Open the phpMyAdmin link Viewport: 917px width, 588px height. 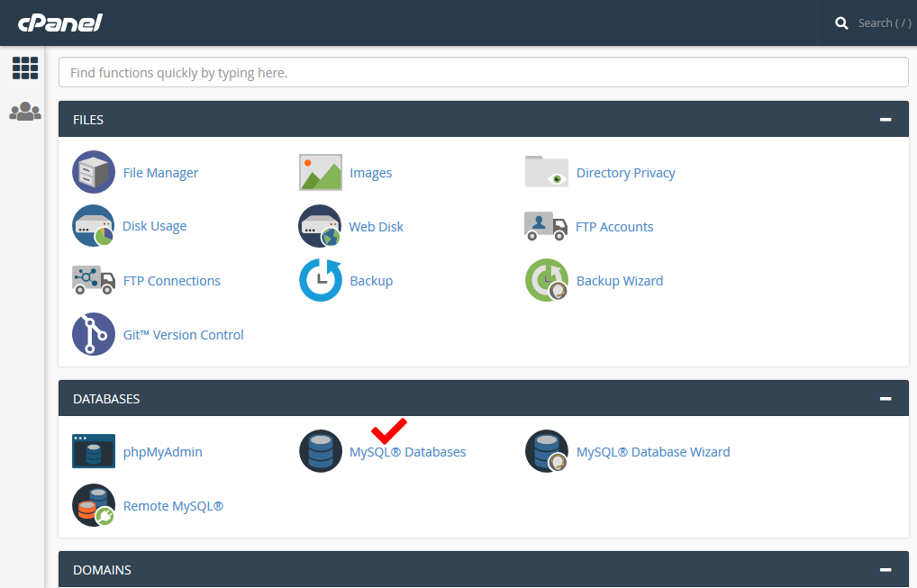coord(162,452)
